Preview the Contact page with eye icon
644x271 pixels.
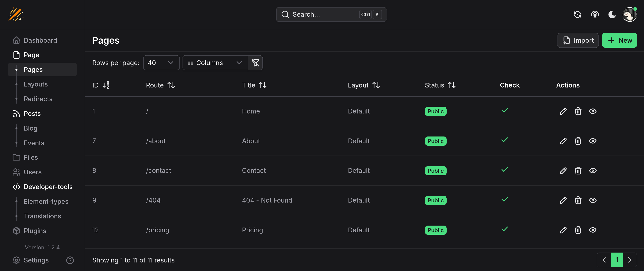coord(592,171)
